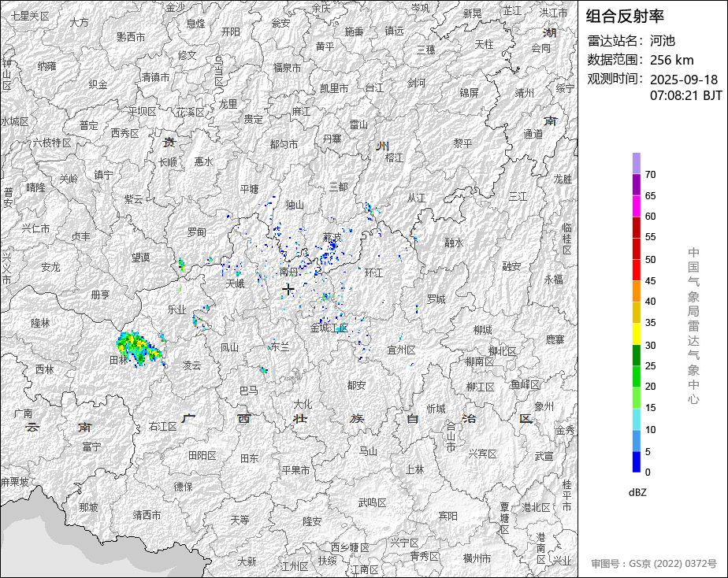Click the 右江区 map label

point(162,426)
